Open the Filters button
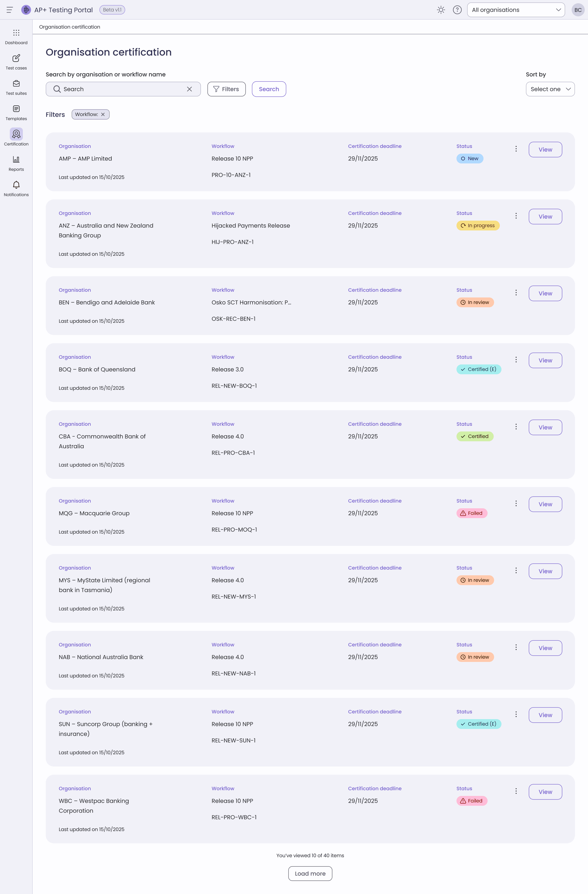This screenshot has width=588, height=894. point(226,89)
